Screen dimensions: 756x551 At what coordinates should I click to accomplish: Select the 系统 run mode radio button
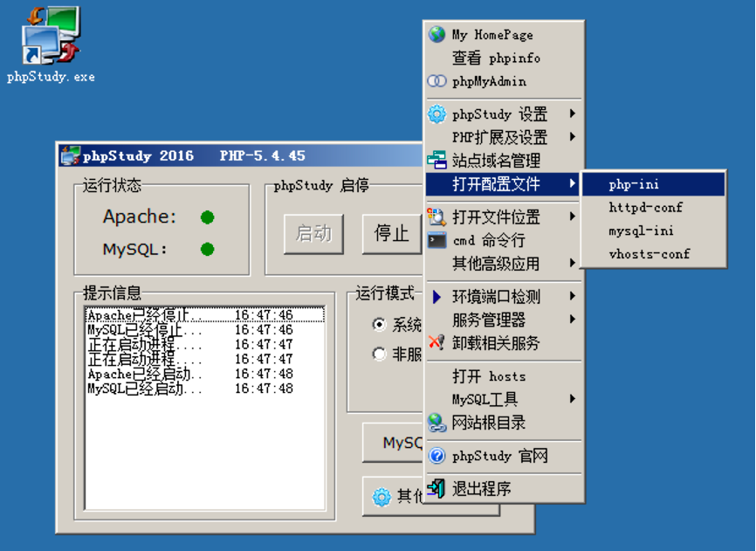(x=380, y=325)
